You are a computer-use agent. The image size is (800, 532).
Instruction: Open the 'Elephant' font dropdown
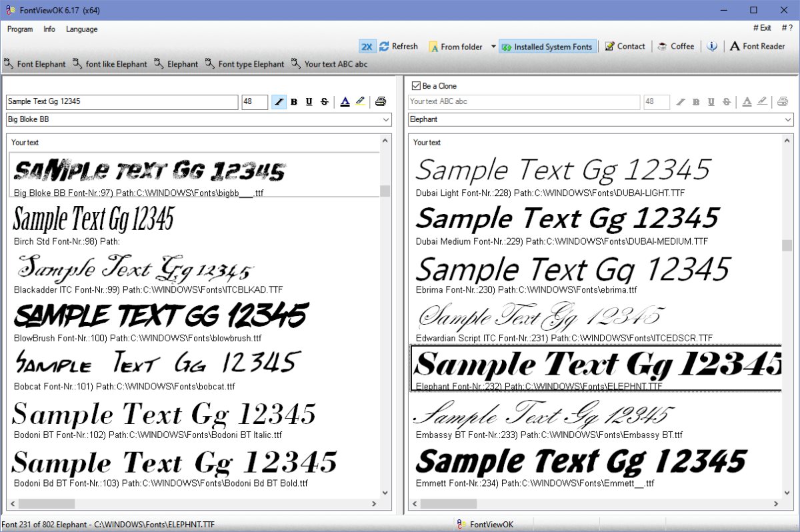(x=601, y=119)
